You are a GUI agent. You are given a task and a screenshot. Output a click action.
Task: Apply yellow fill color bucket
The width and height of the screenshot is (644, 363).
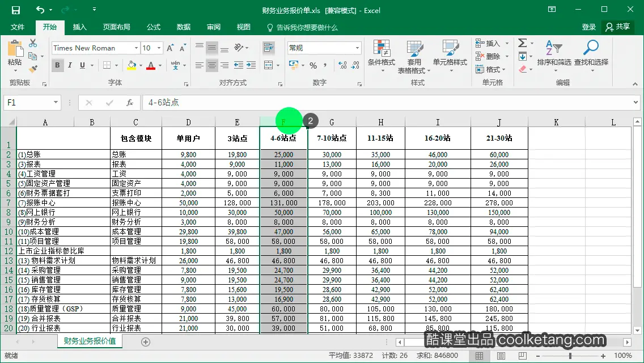click(132, 65)
